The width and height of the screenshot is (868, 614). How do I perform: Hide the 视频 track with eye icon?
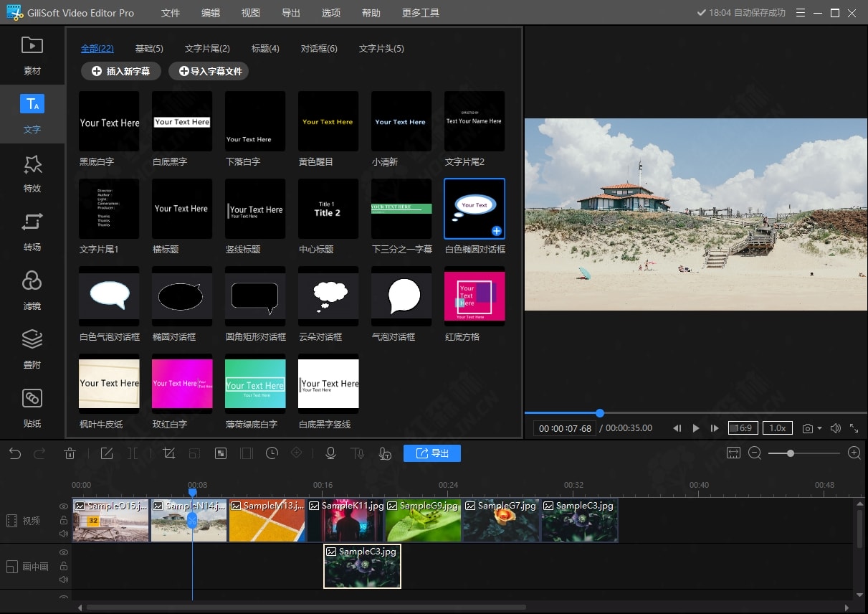click(64, 507)
